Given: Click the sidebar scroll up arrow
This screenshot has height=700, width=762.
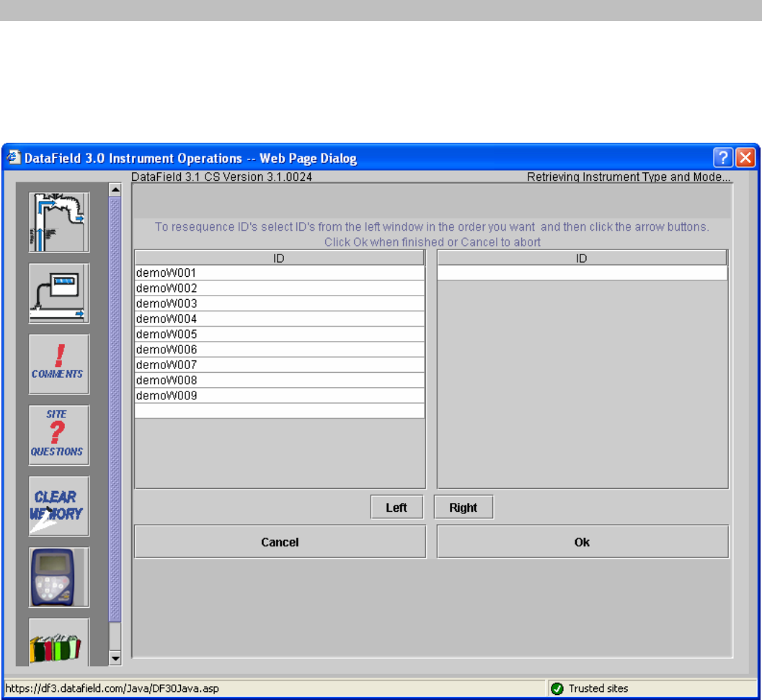Looking at the screenshot, I should (115, 190).
